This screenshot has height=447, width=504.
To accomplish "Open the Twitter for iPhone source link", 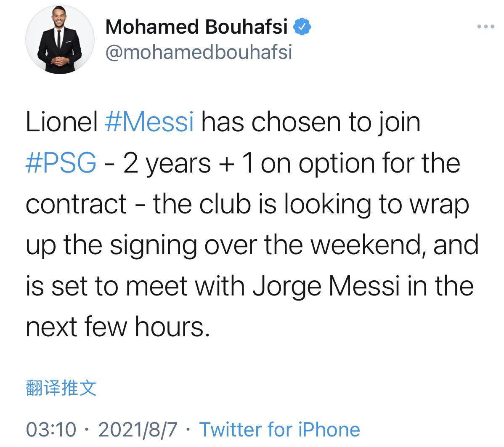I will [x=280, y=429].
